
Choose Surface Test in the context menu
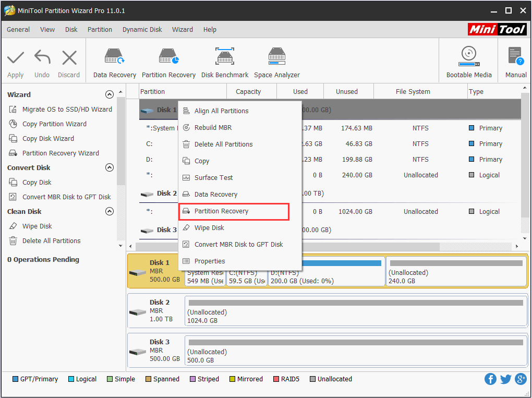click(x=240, y=177)
